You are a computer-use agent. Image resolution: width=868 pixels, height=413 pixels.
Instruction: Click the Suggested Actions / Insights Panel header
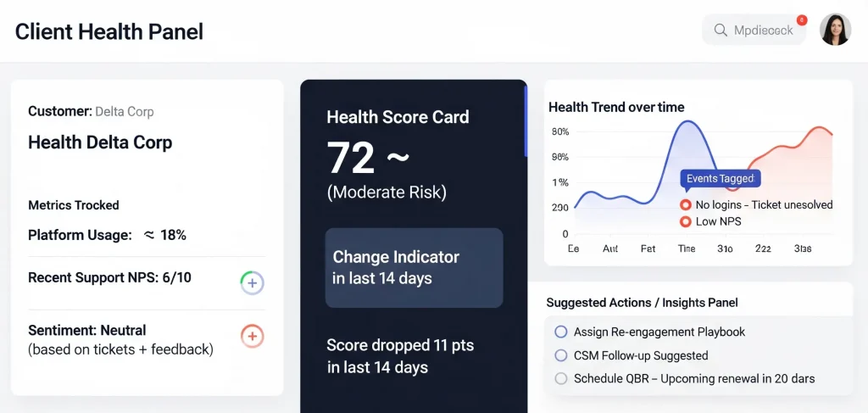pos(642,303)
